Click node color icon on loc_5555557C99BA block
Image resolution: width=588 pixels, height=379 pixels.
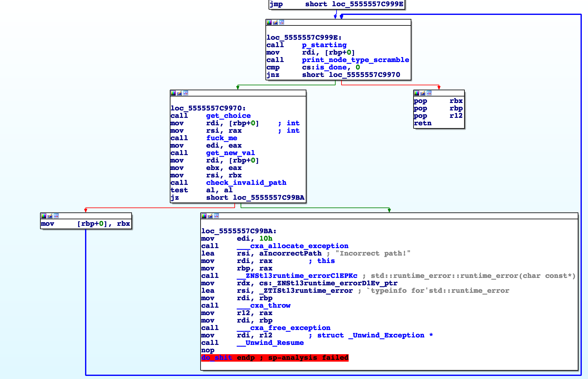[204, 216]
